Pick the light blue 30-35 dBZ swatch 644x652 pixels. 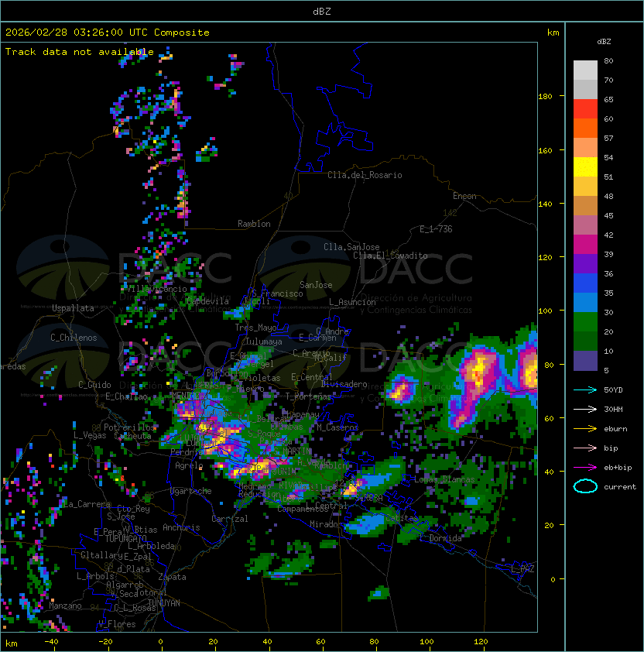[x=585, y=303]
